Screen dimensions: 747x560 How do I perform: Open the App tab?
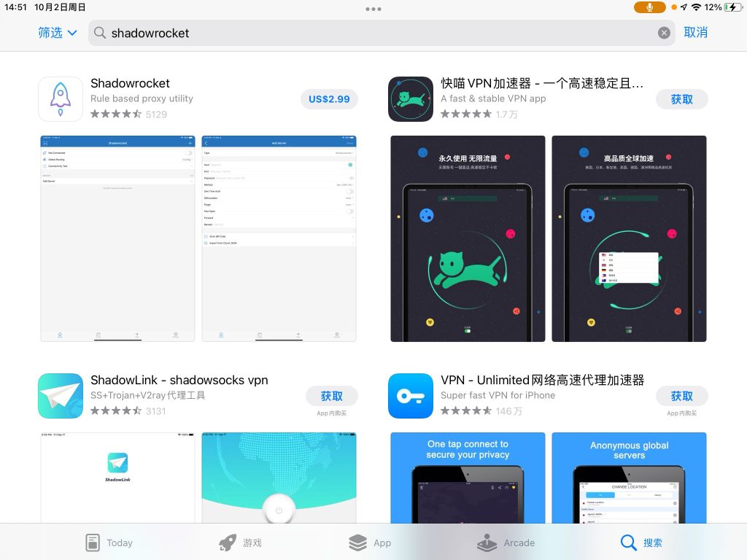point(370,542)
